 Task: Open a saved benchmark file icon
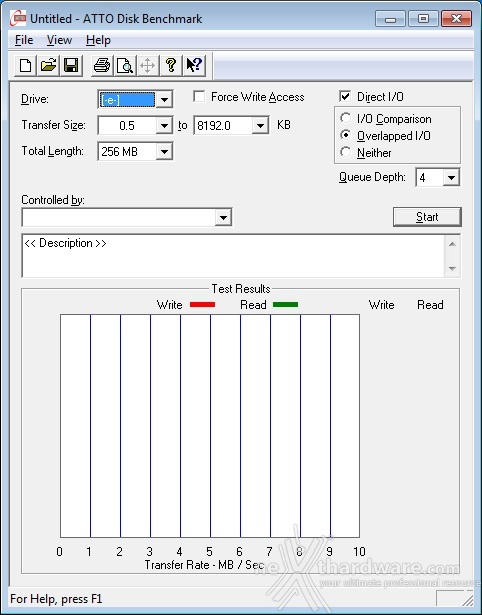coord(48,65)
